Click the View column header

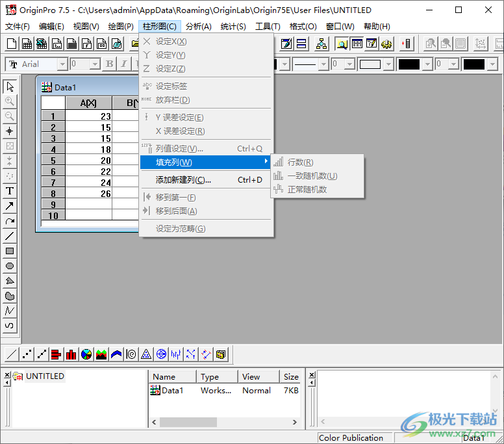[258, 376]
